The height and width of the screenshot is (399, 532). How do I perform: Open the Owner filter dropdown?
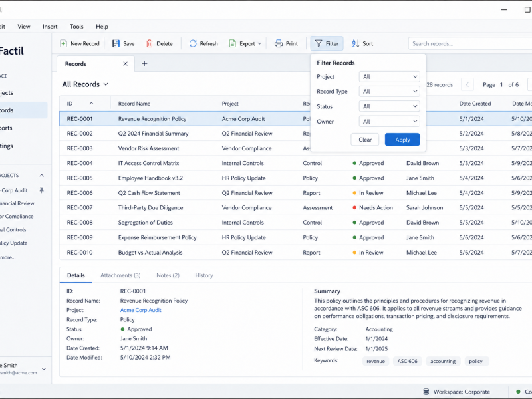(389, 122)
